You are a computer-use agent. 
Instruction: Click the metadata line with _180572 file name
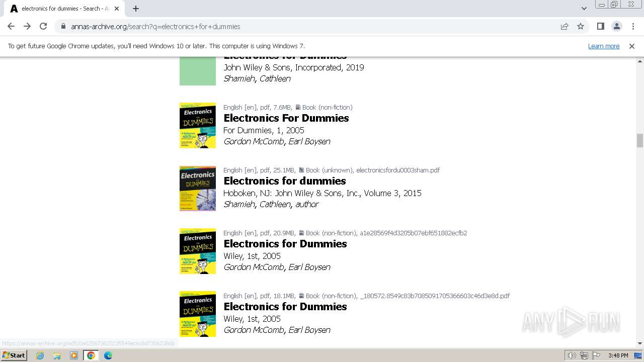pos(366,296)
